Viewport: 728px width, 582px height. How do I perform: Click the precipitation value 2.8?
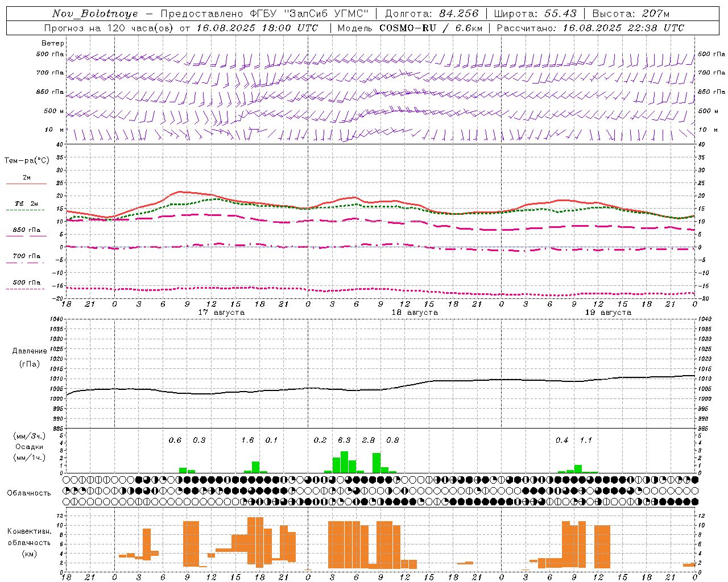[x=369, y=440]
